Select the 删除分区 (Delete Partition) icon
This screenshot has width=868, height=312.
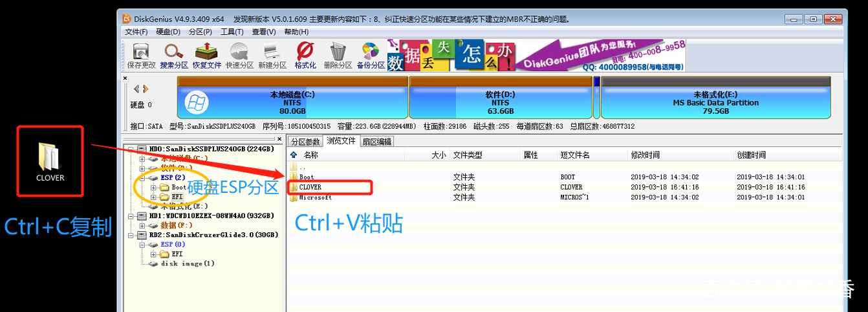[x=338, y=56]
